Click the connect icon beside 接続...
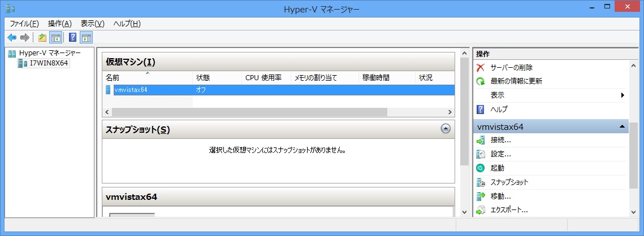Image resolution: width=644 pixels, height=236 pixels. [x=481, y=140]
